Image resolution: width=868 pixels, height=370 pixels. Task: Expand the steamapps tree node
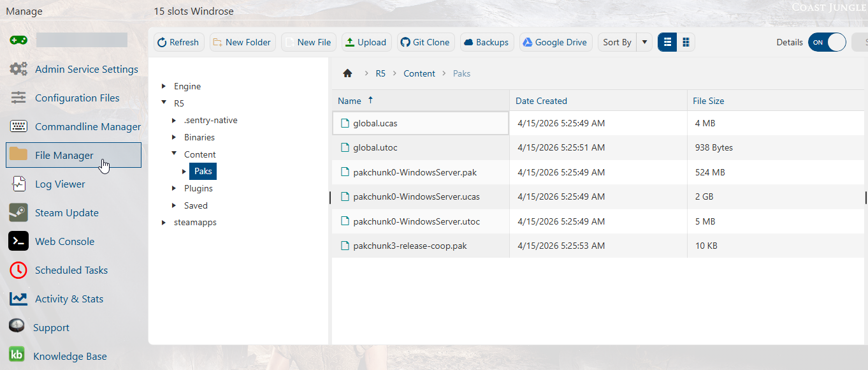pos(164,223)
